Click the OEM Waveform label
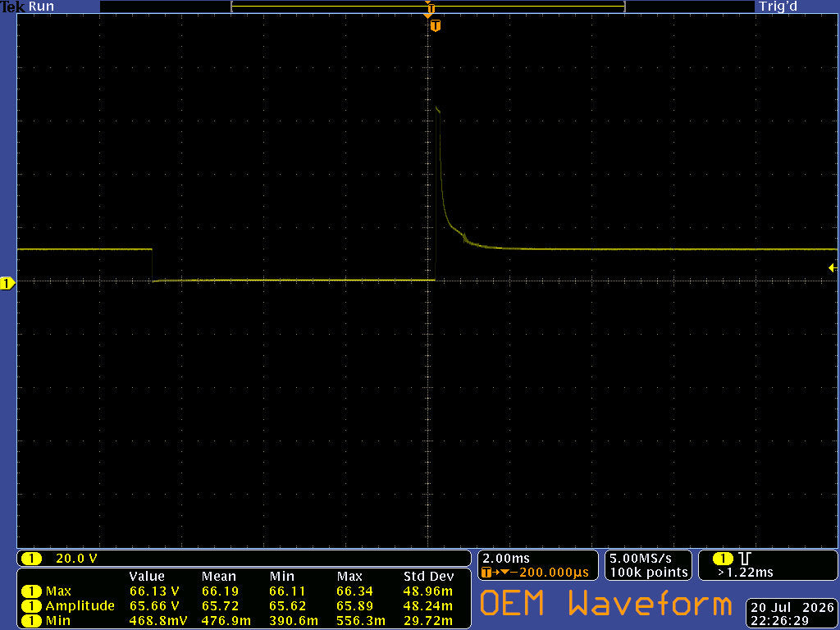Screen dimensions: 840x630 [605, 601]
